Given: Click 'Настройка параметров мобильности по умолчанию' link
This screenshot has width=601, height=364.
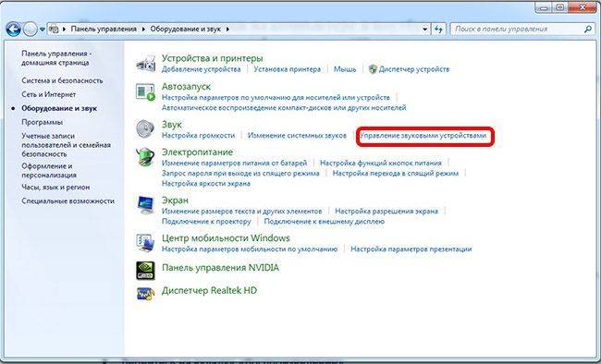Looking at the screenshot, I should 250,249.
